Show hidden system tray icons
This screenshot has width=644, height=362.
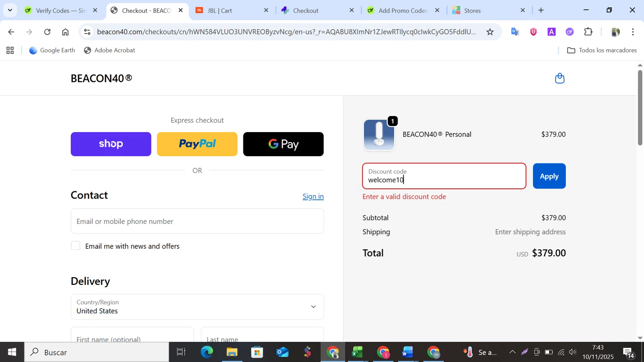coord(512,352)
